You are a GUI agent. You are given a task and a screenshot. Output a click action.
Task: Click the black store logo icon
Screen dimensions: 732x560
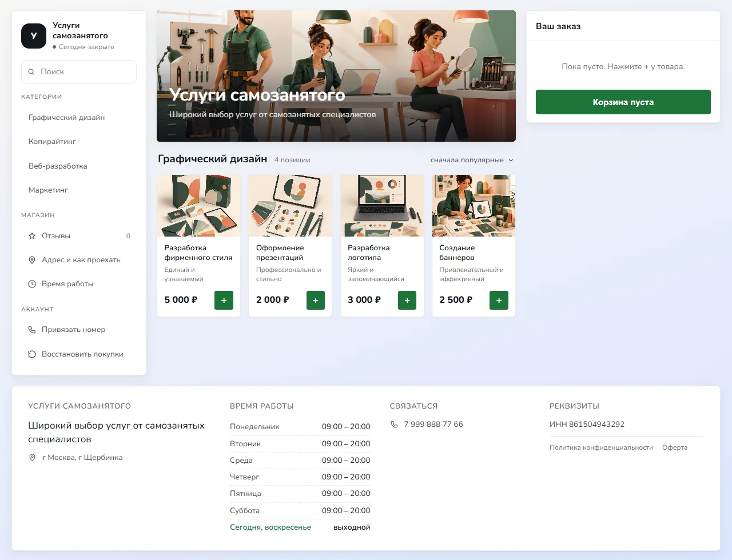coord(34,36)
